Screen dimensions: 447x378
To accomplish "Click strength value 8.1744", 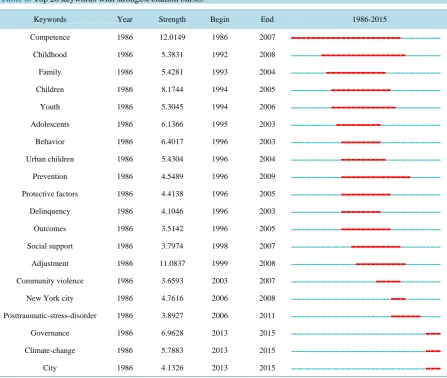I will coord(172,89).
